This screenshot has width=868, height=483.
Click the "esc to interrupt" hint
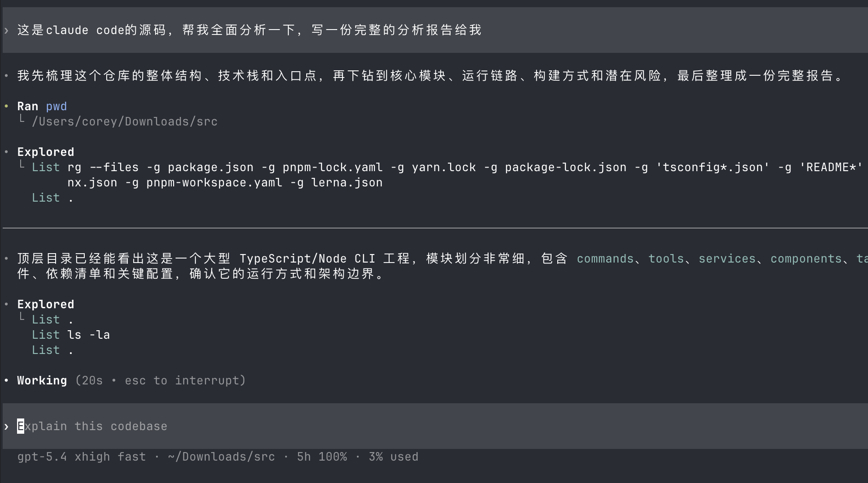[x=185, y=381]
